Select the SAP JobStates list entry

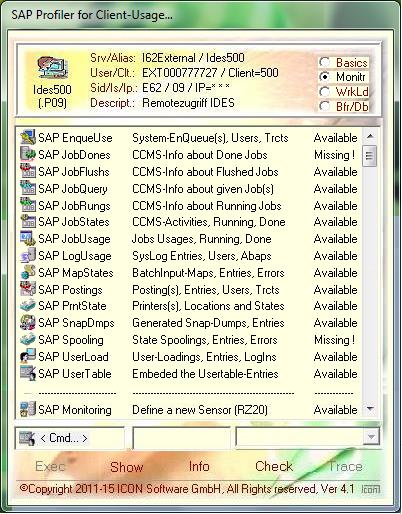pos(189,222)
